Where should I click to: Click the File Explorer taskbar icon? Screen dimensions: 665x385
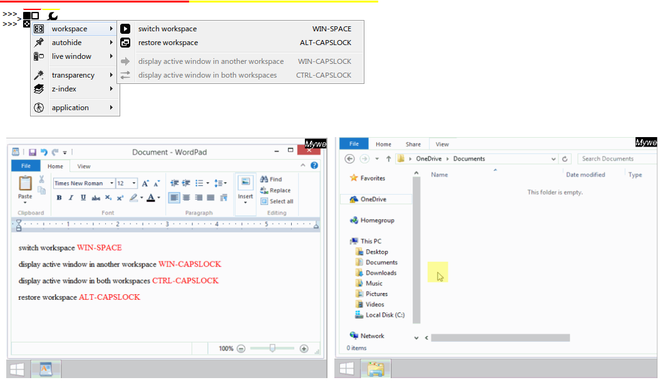click(x=375, y=369)
